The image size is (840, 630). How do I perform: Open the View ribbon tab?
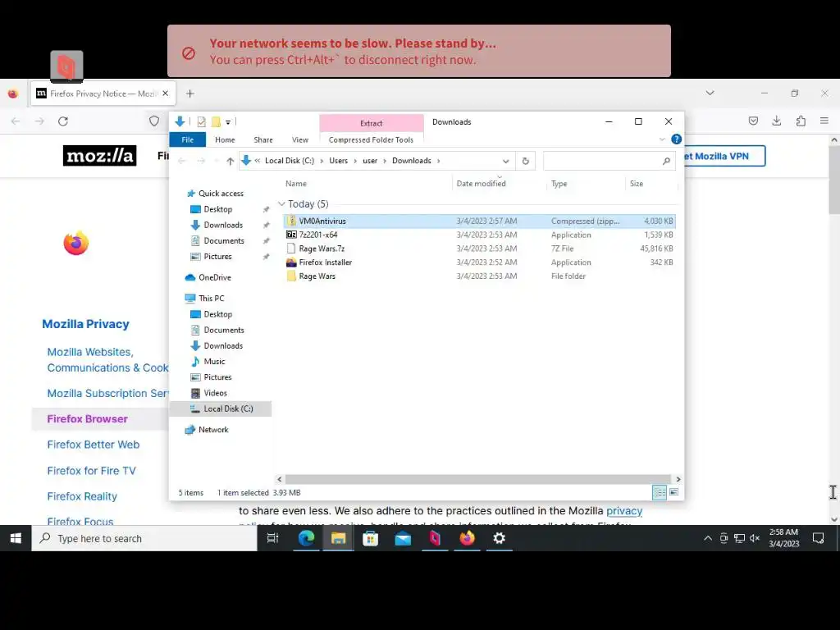coord(300,139)
